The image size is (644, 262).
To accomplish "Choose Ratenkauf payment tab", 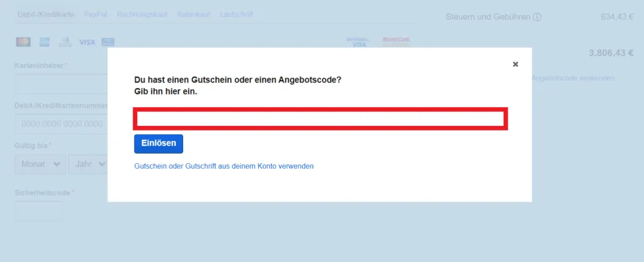I will pyautogui.click(x=194, y=14).
